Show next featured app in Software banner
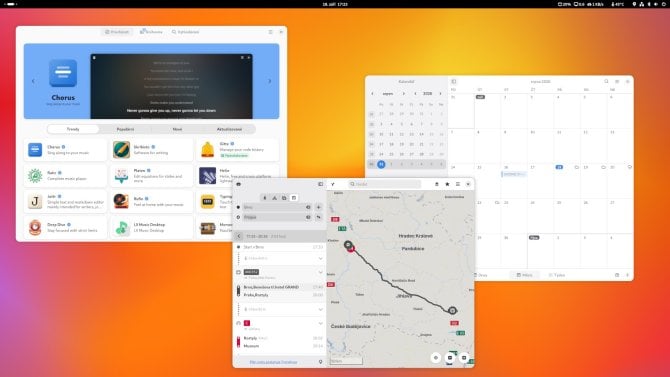 (270, 81)
